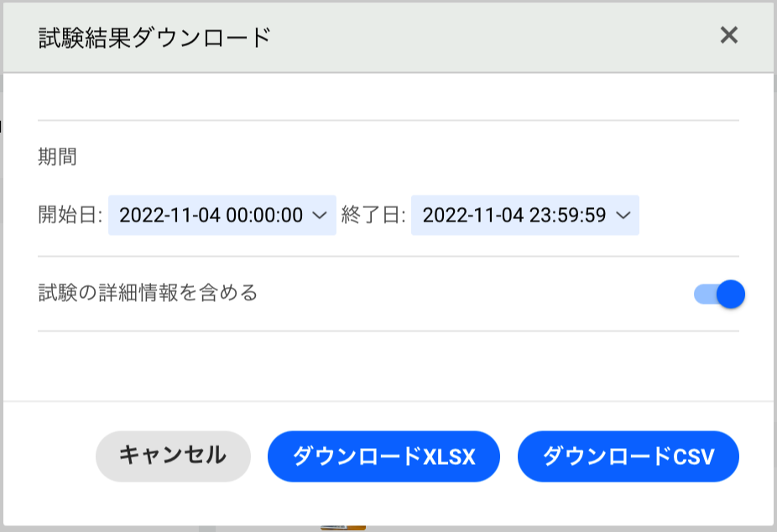The height and width of the screenshot is (532, 777).
Task: Select the end date value 2022-11-04 23:59:59
Action: (514, 216)
